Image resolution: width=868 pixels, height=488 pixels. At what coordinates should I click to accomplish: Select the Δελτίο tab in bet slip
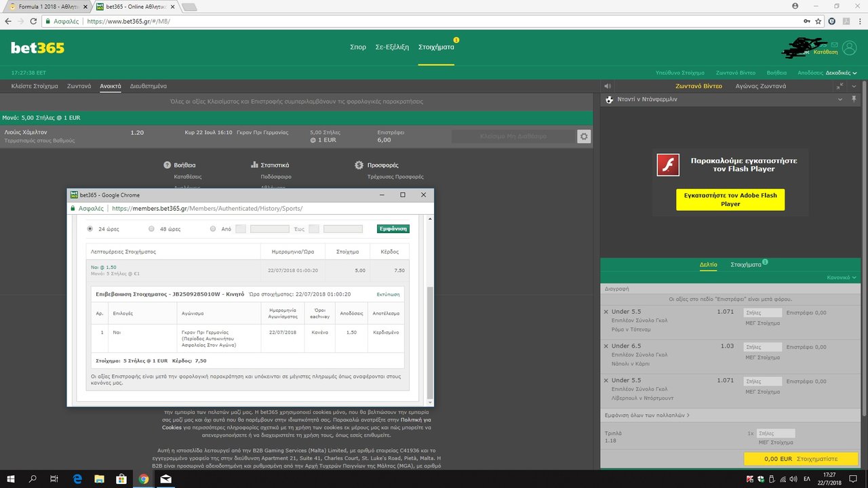(x=708, y=264)
